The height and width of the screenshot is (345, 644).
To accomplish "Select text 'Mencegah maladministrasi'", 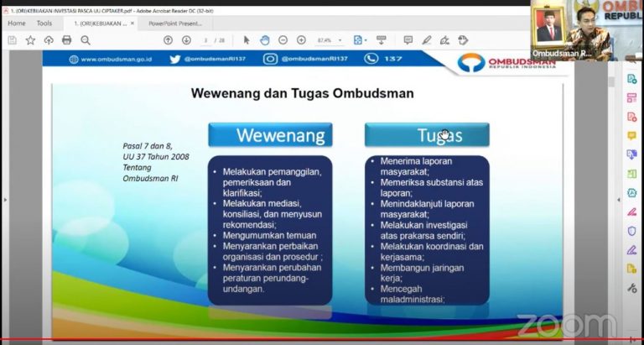I will [x=413, y=294].
